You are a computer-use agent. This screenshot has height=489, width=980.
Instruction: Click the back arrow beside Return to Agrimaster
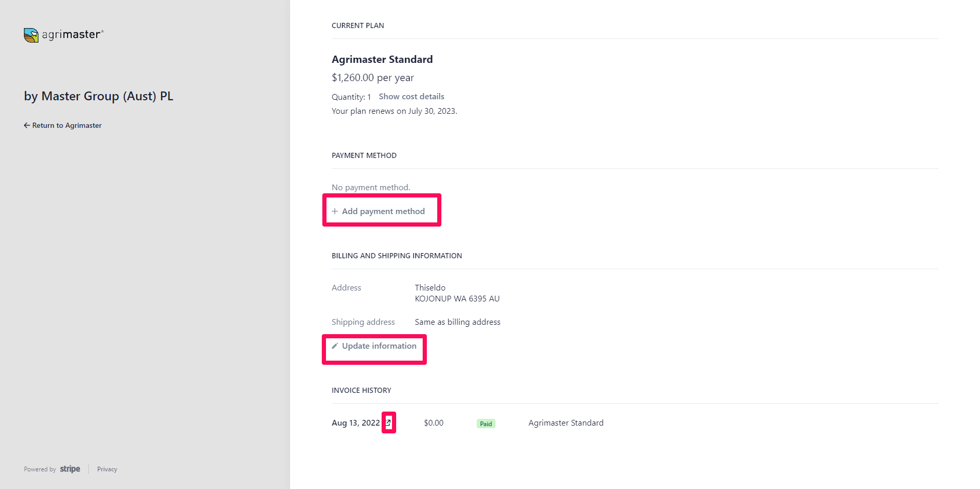[27, 125]
